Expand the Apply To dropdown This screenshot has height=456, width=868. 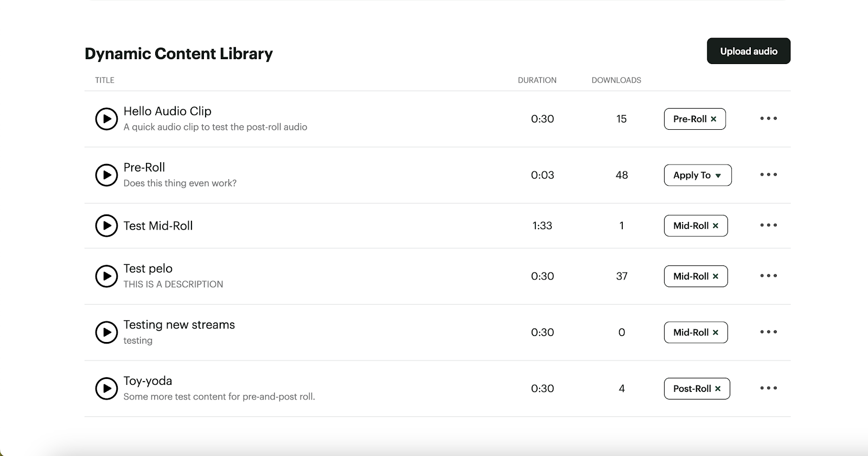tap(698, 175)
